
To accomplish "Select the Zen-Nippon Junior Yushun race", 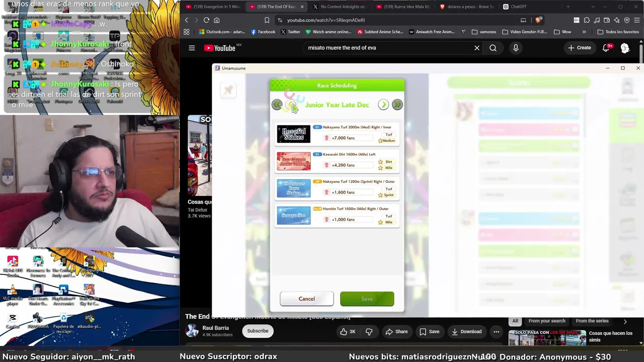I will coord(337,161).
